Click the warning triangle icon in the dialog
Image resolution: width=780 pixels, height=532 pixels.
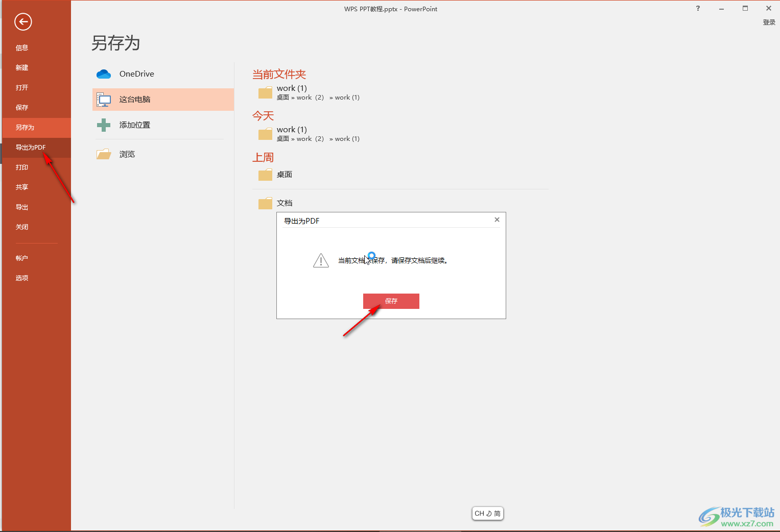(321, 260)
